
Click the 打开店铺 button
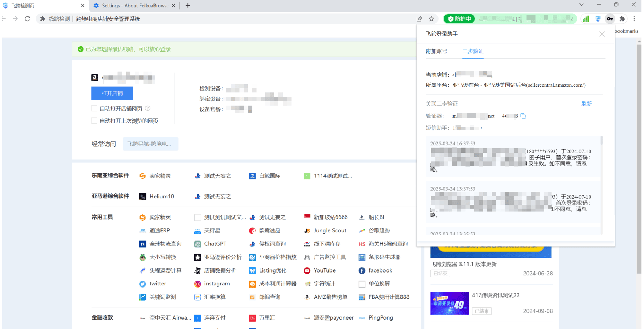pos(112,93)
